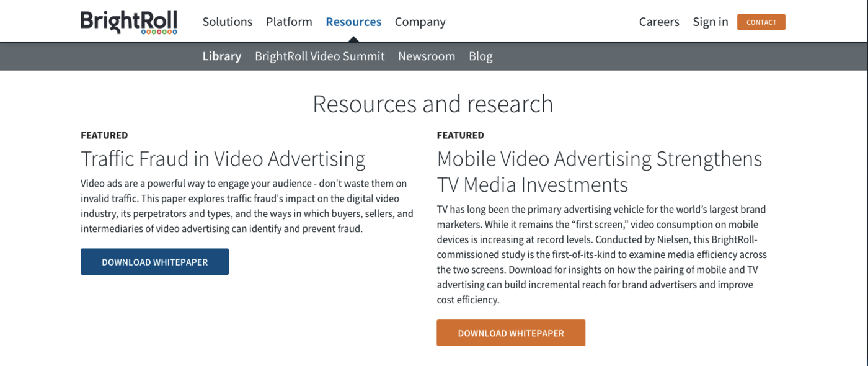Open the Company menu
The width and height of the screenshot is (868, 366).
point(420,21)
